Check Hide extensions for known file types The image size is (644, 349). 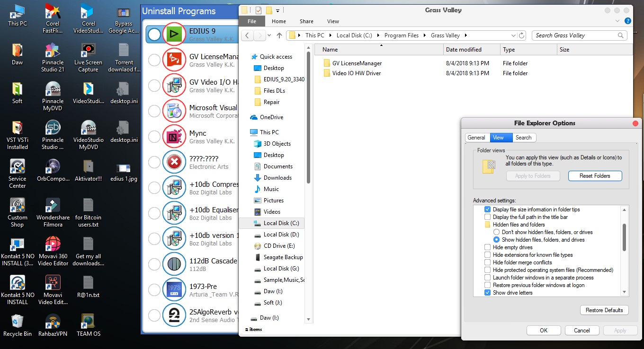[487, 255]
